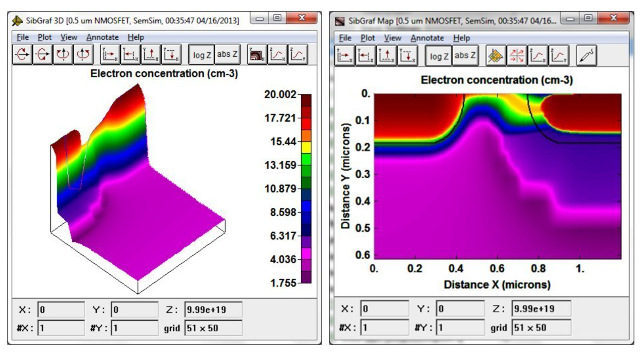Toggle abs Z scale in SibGraf Map

click(465, 56)
